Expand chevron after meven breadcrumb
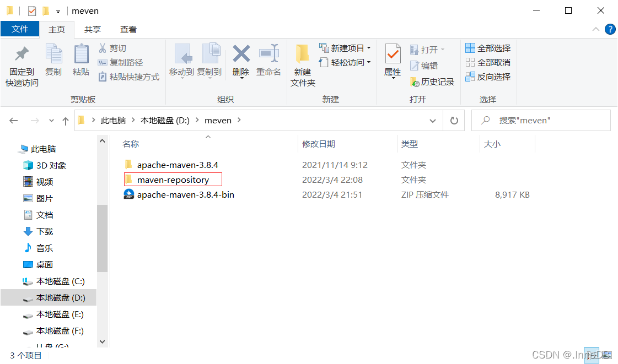This screenshot has width=618, height=364. pyautogui.click(x=239, y=120)
